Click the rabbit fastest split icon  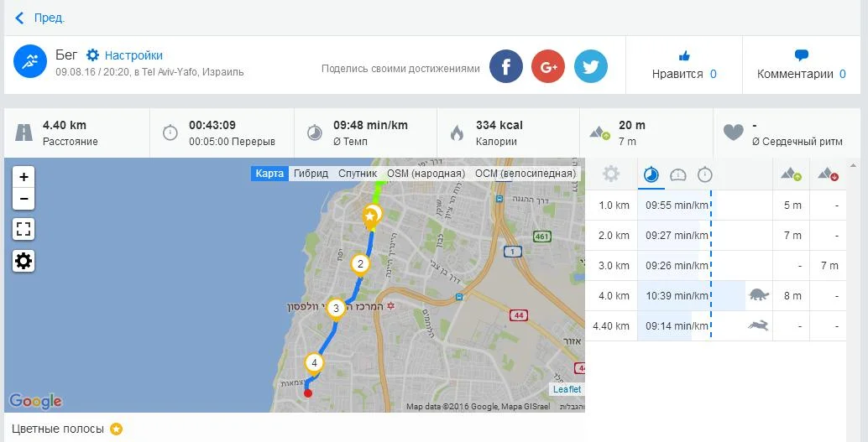point(758,325)
